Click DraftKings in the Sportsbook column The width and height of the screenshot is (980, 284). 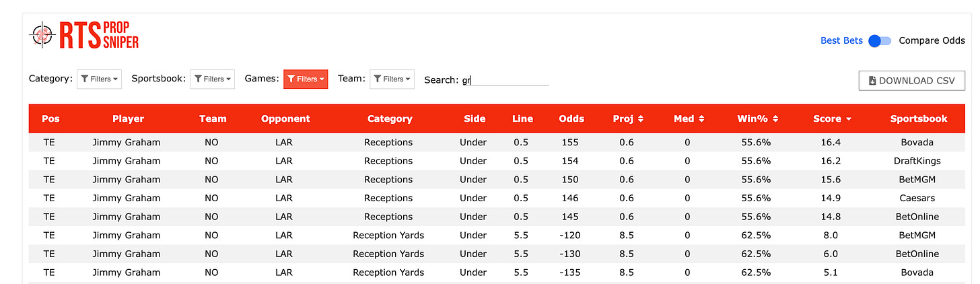point(917,161)
